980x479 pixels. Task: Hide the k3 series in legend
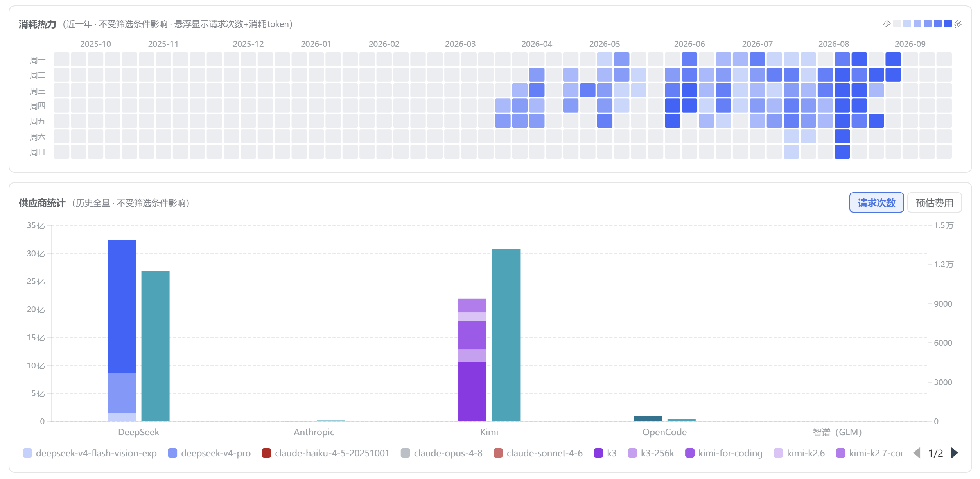[x=605, y=453]
